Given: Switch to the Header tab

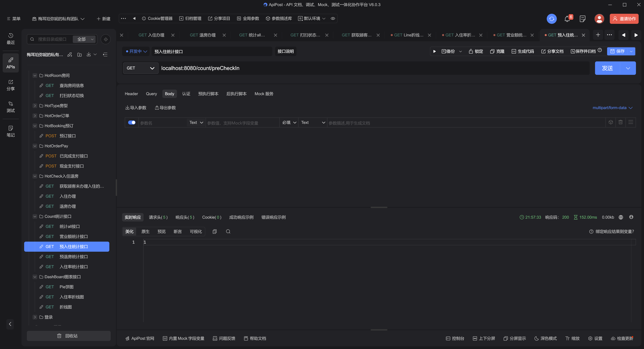Looking at the screenshot, I should (131, 94).
